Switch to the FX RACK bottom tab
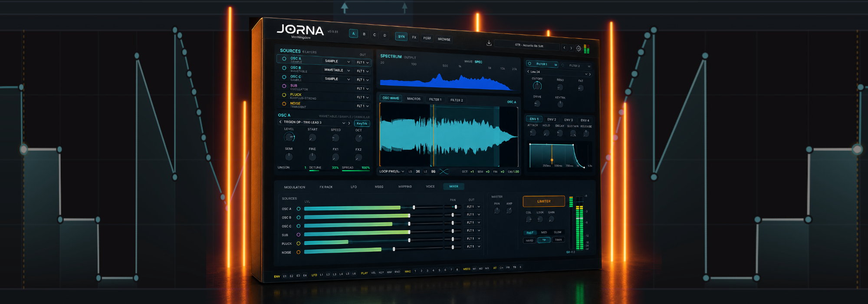This screenshot has height=304, width=868. tap(326, 187)
